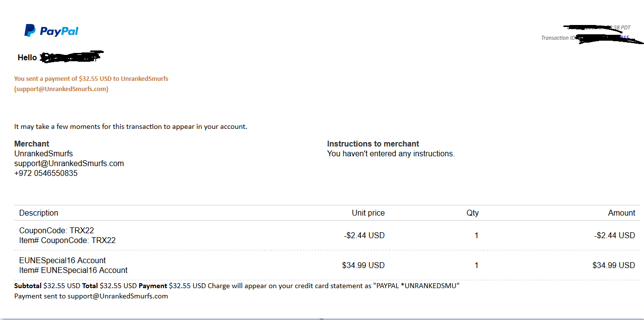Click the $34.99 USD amount value
Viewport: 644px width, 320px height.
[x=614, y=266]
